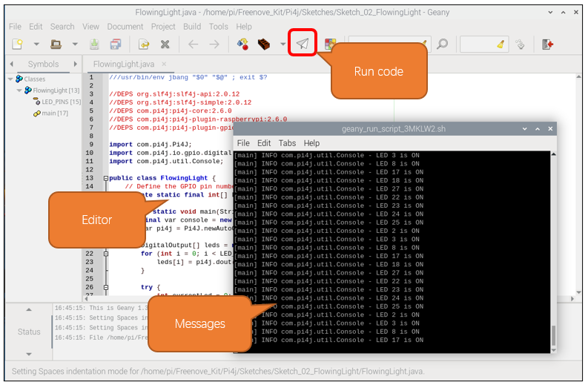This screenshot has height=385, width=588.
Task: Create a new file with the toolbar icon
Action: point(18,45)
